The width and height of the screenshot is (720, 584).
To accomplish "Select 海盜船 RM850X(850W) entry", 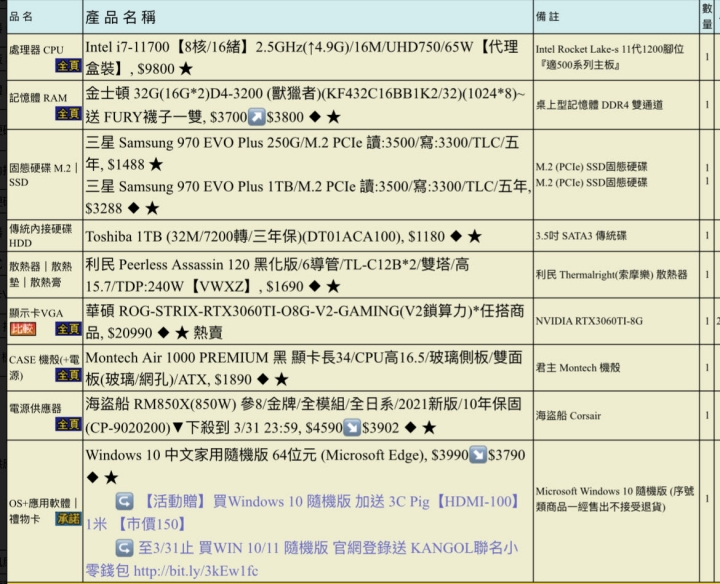I will pyautogui.click(x=303, y=416).
